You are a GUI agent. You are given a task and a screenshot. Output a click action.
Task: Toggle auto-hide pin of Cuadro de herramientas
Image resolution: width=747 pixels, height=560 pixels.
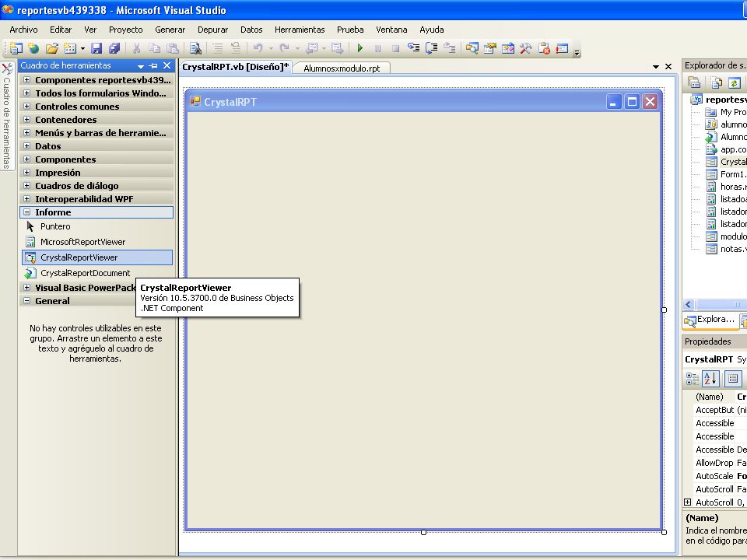point(153,65)
